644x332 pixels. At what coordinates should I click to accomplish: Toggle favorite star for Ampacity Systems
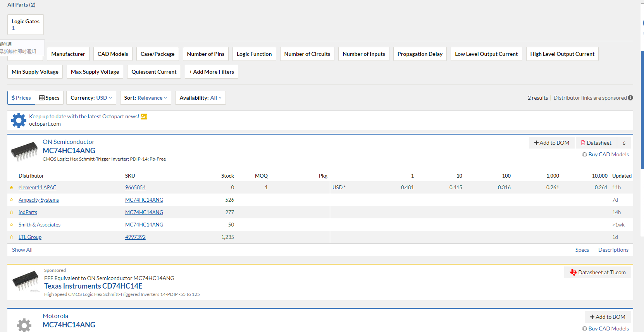pos(12,200)
